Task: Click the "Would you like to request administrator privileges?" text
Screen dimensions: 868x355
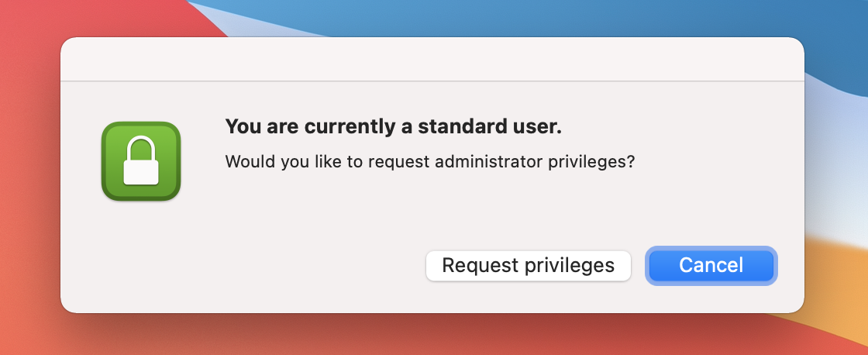Action: click(429, 163)
